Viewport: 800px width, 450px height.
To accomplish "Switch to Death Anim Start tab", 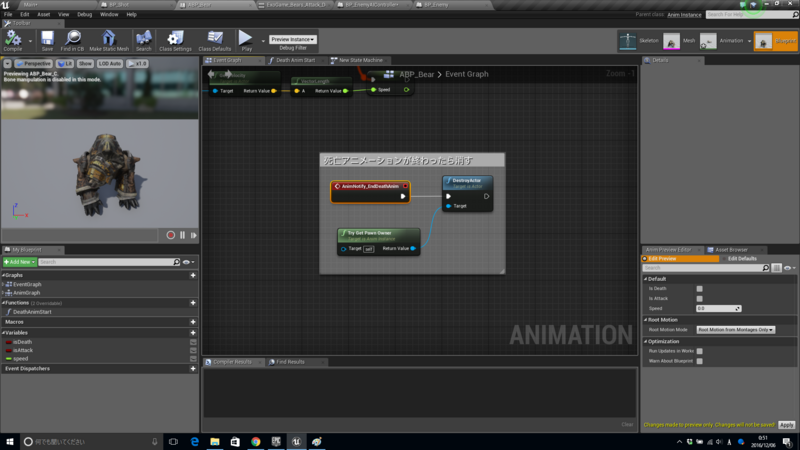I will pos(295,60).
